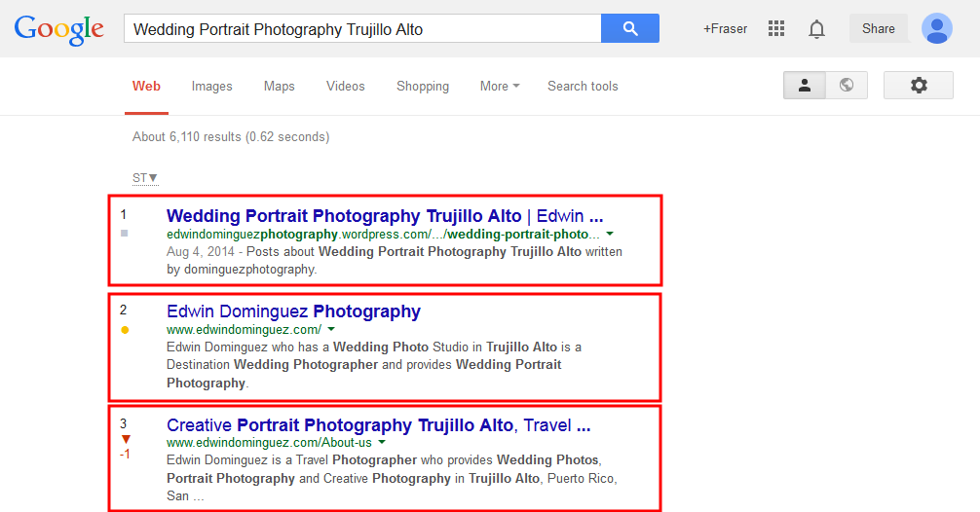Click the '-1' rank change under result 3

[125, 454]
